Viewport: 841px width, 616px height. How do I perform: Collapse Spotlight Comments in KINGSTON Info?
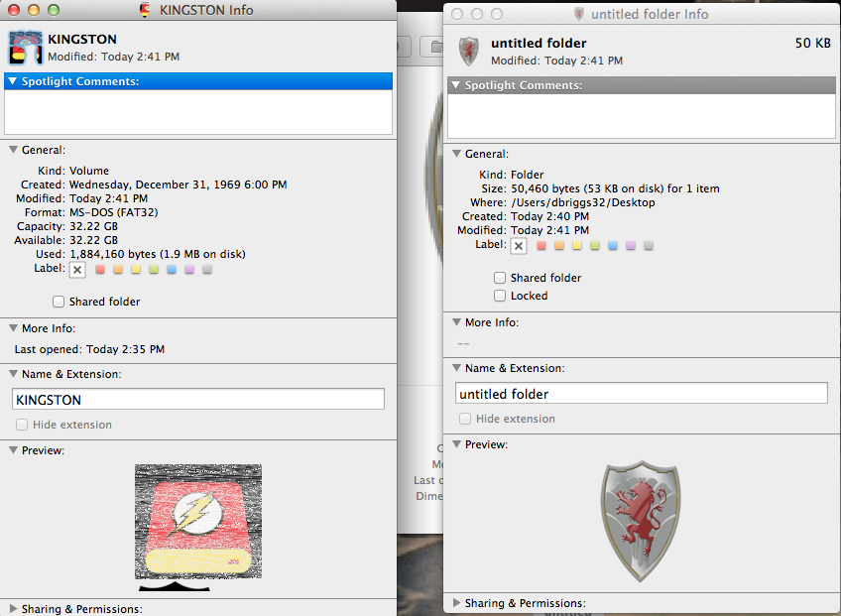pyautogui.click(x=13, y=81)
